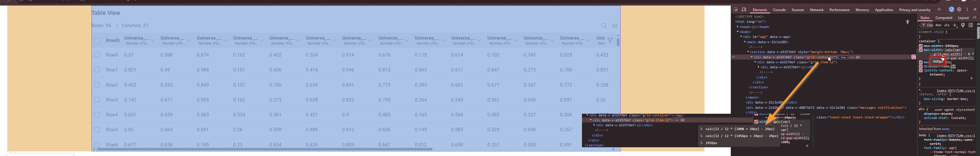Open the table settings sliders icon
Image resolution: width=980 pixels, height=156 pixels.
pyautogui.click(x=615, y=26)
